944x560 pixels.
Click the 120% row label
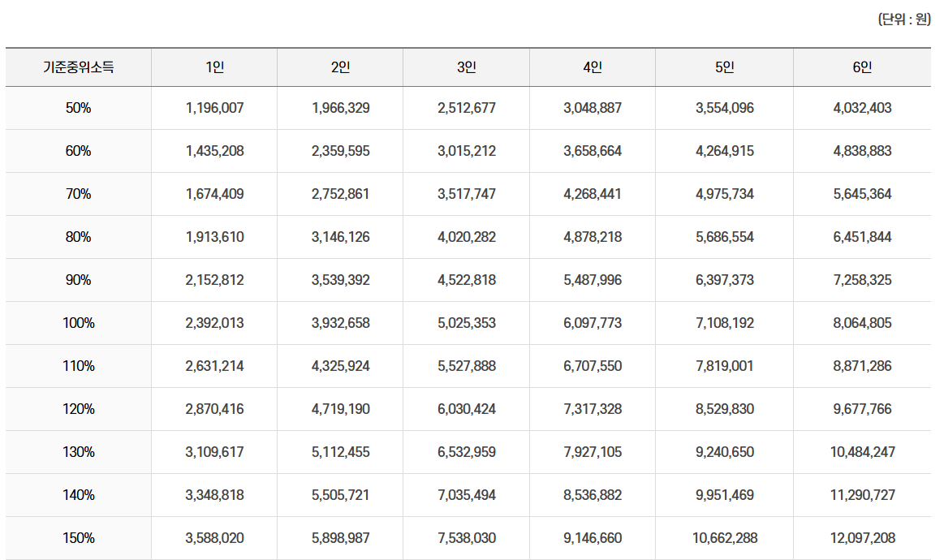(78, 409)
